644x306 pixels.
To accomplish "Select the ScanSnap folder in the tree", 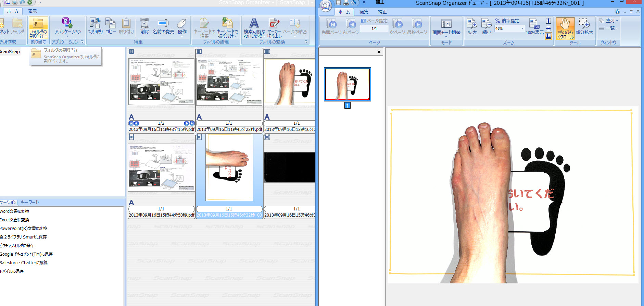I will (x=10, y=52).
